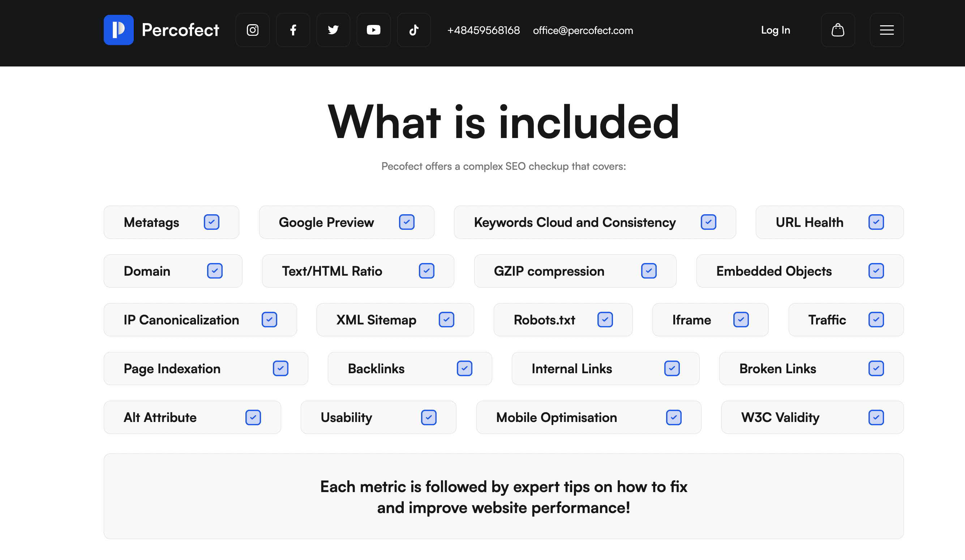Click the shopping bag icon

point(838,30)
